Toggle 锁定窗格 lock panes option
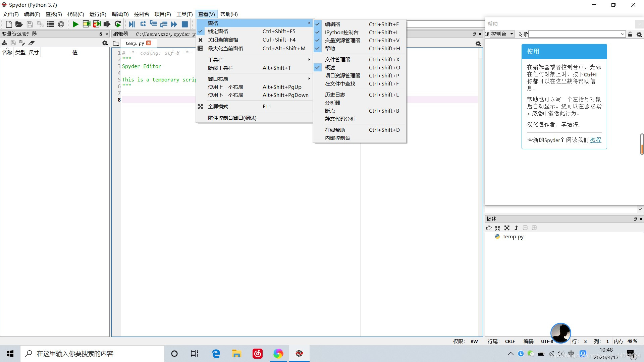Screen dimensions: 644x362 pos(218,31)
